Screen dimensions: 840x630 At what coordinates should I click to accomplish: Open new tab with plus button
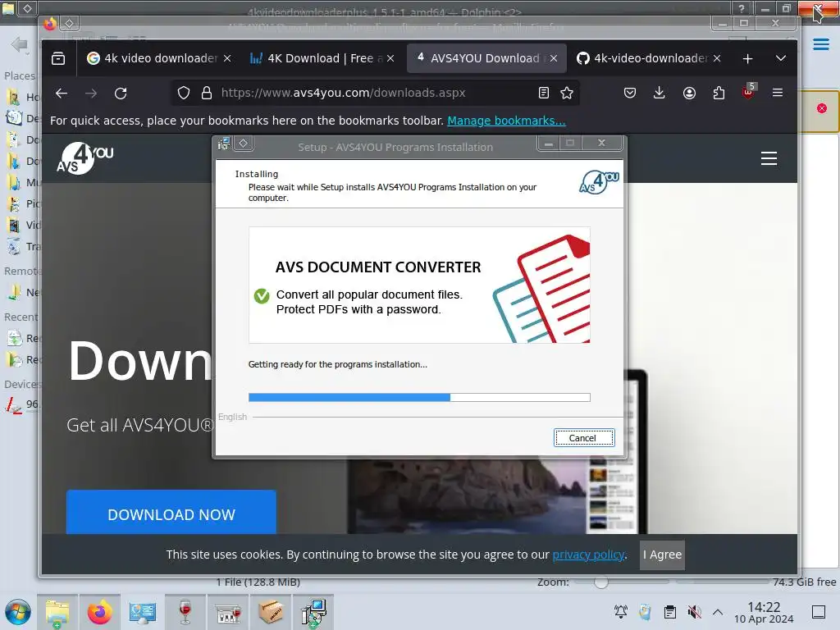point(748,58)
